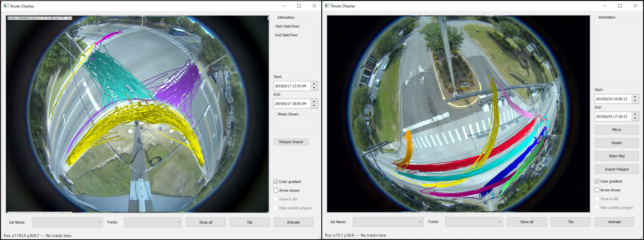Decrement the left window End time spinner

point(314,106)
